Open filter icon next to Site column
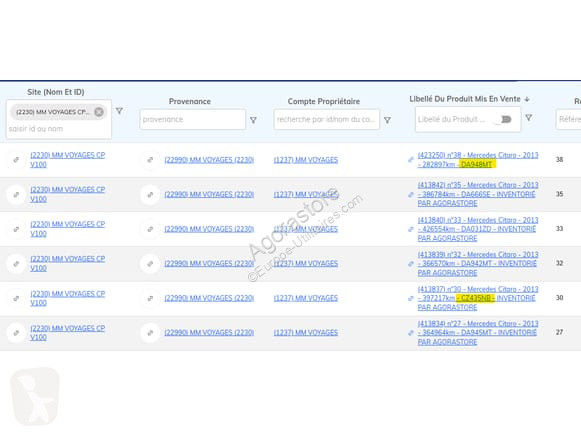Screen dimensions: 581x436 [119, 111]
